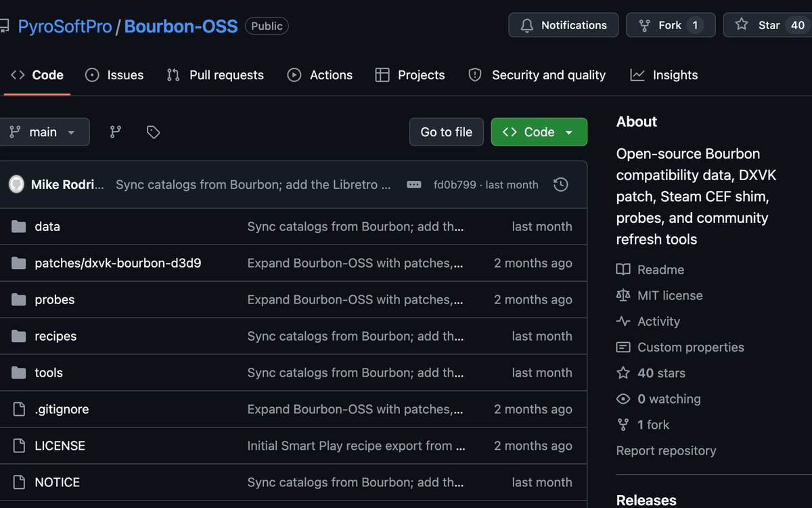This screenshot has width=812, height=508.
Task: Open the Security and quality tab
Action: tap(537, 75)
